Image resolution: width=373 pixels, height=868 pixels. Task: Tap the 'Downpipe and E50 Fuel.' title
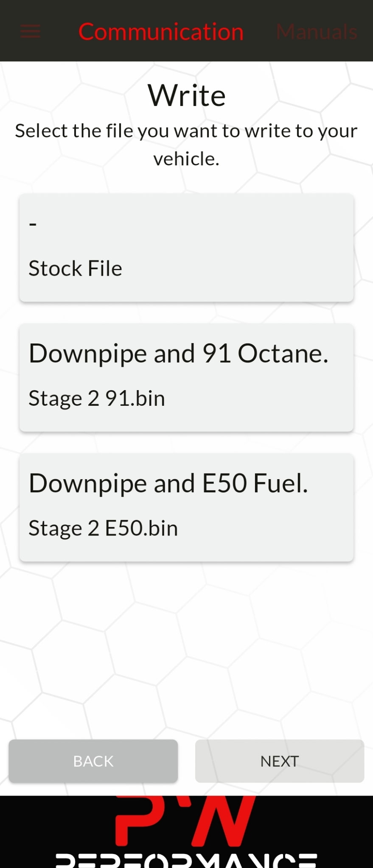(168, 484)
